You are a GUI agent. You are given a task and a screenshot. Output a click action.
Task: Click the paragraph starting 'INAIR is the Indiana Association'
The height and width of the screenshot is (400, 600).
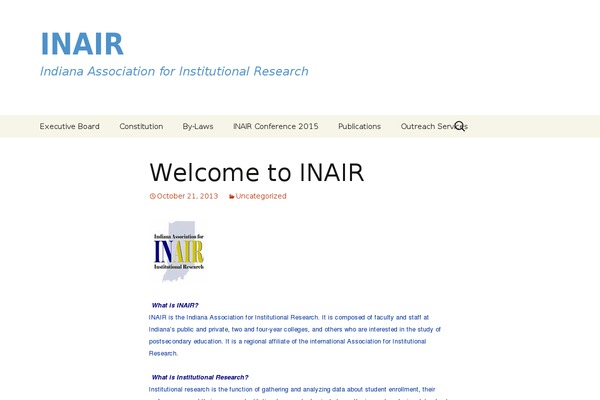[295, 335]
